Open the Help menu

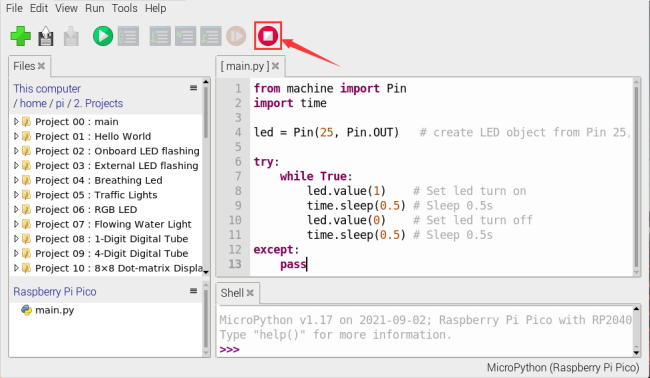coord(155,8)
